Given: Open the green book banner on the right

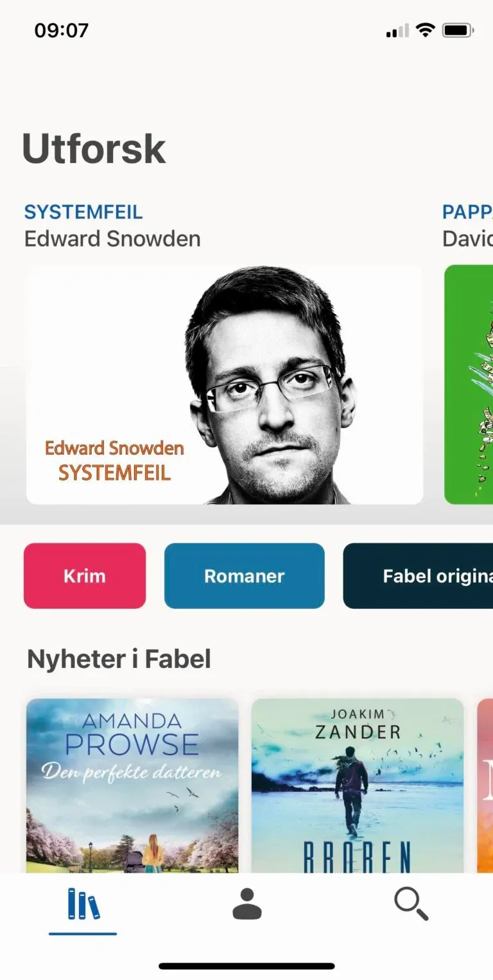Looking at the screenshot, I should click(x=469, y=385).
